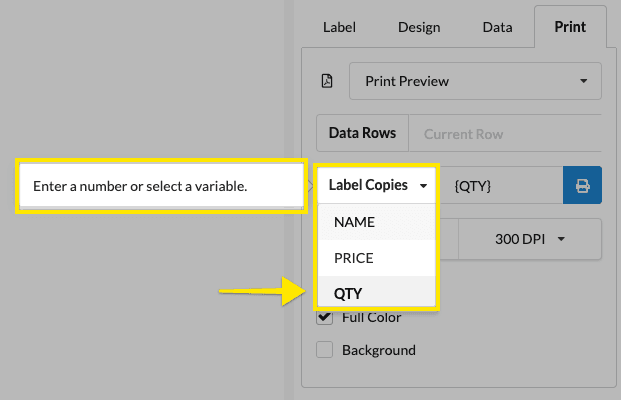Enable the Background checkbox
Screen dimensions: 621x400
point(324,350)
